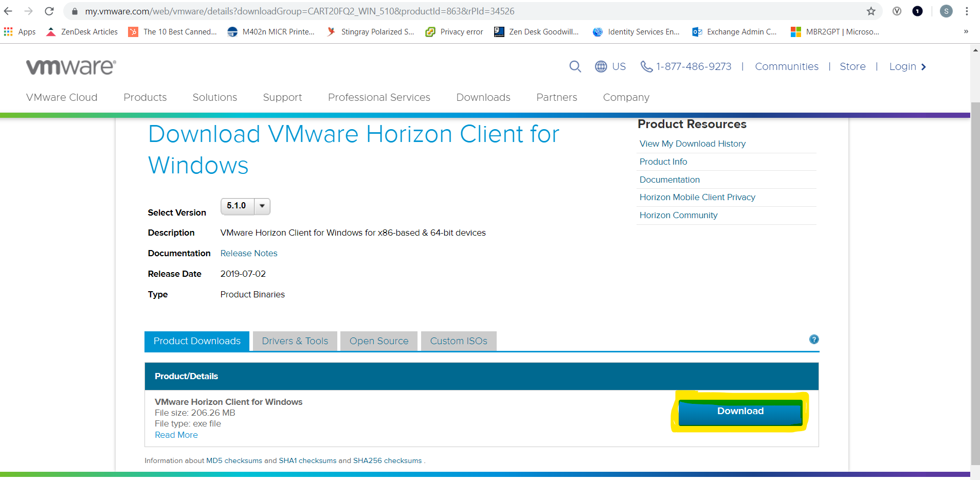The width and height of the screenshot is (980, 480).
Task: Bookmark this page with the star icon
Action: click(870, 11)
